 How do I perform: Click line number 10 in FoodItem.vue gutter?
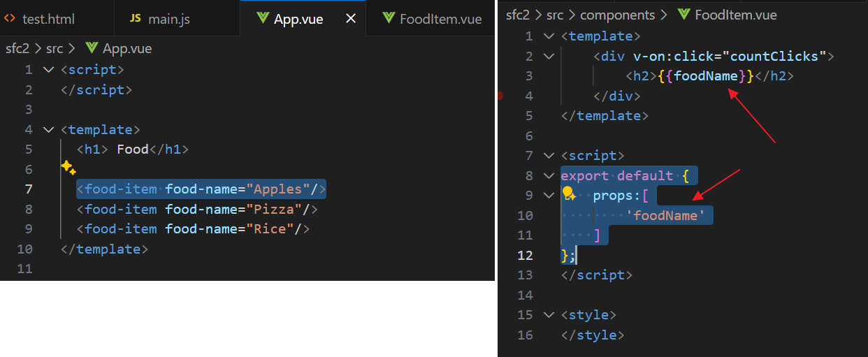coord(525,215)
